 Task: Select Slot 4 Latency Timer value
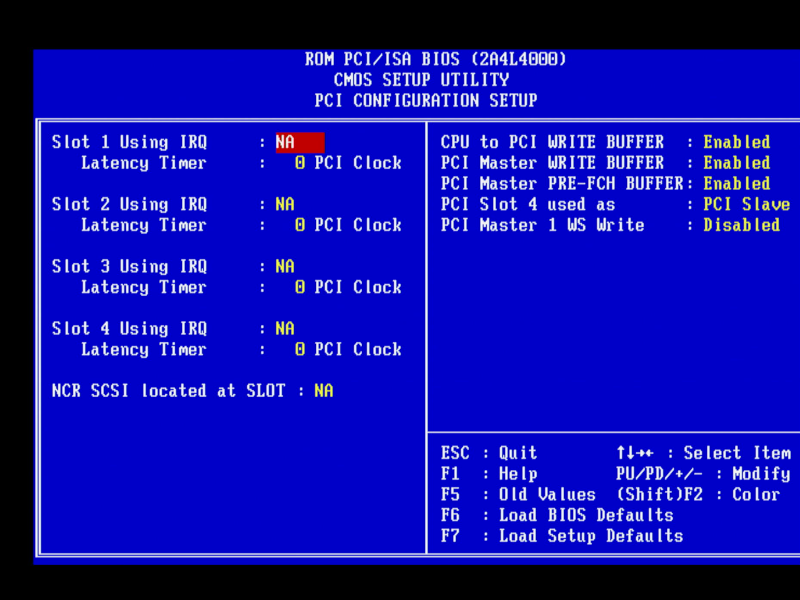pos(347,349)
